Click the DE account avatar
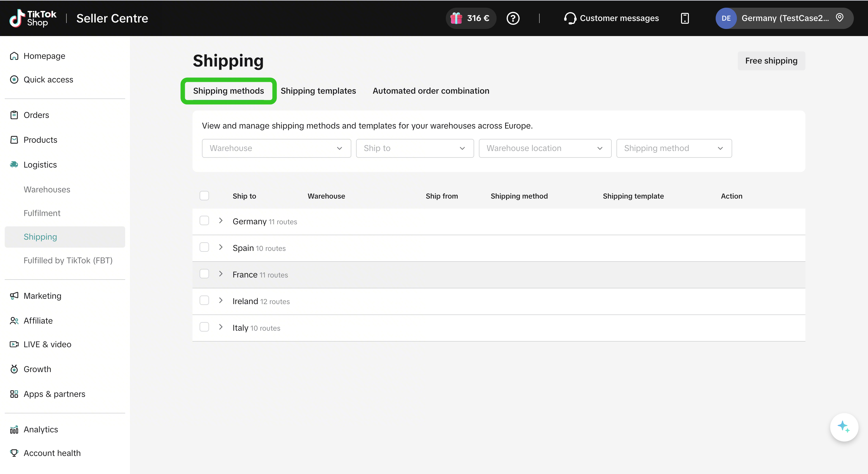868x474 pixels. (726, 18)
